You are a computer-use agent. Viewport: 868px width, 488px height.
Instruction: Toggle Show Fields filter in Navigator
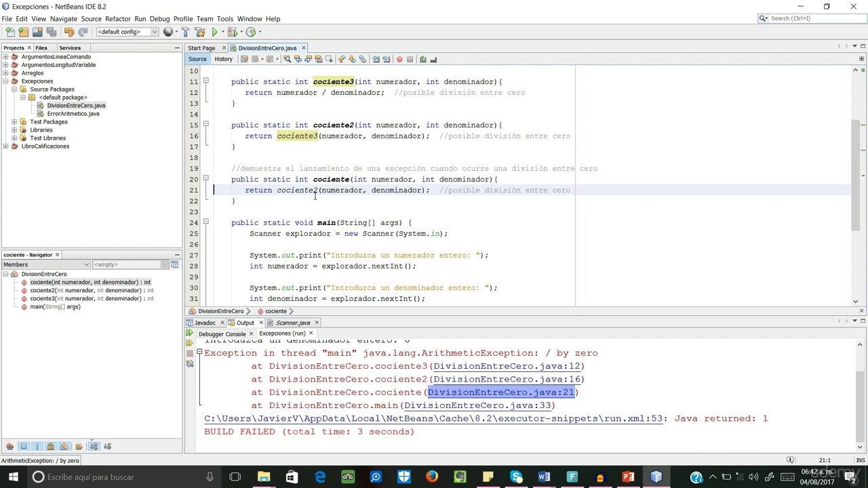pos(24,446)
